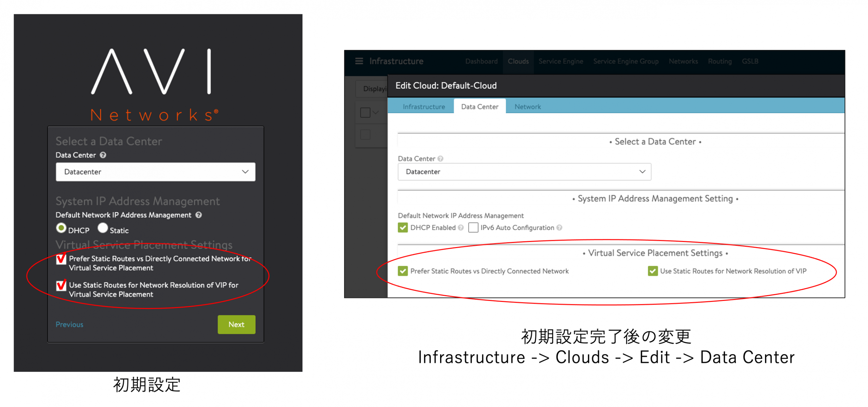Image resolution: width=868 pixels, height=407 pixels.
Task: Click help icon beside IPv6 Auto Configuration
Action: point(559,228)
